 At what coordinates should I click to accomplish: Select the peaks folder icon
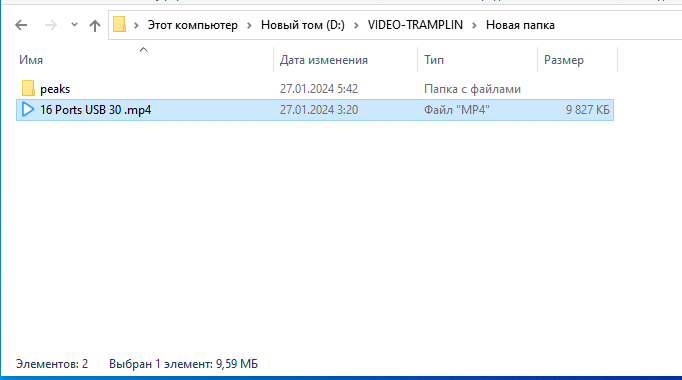click(x=28, y=88)
